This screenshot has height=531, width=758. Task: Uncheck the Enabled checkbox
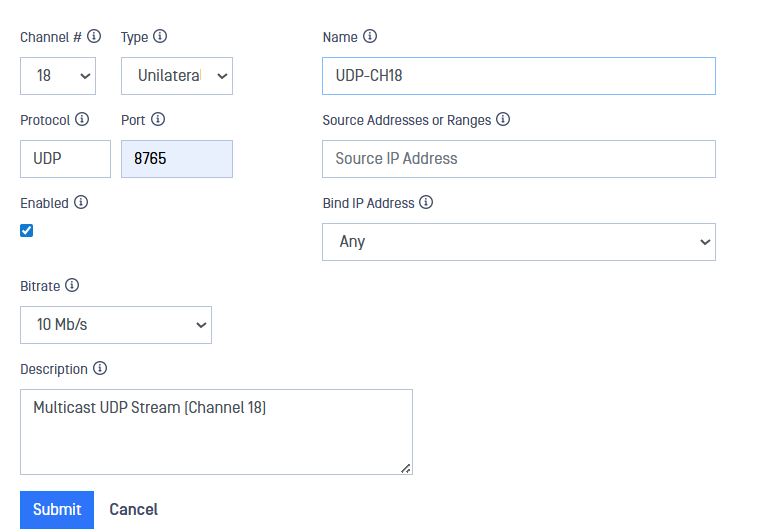tap(27, 230)
